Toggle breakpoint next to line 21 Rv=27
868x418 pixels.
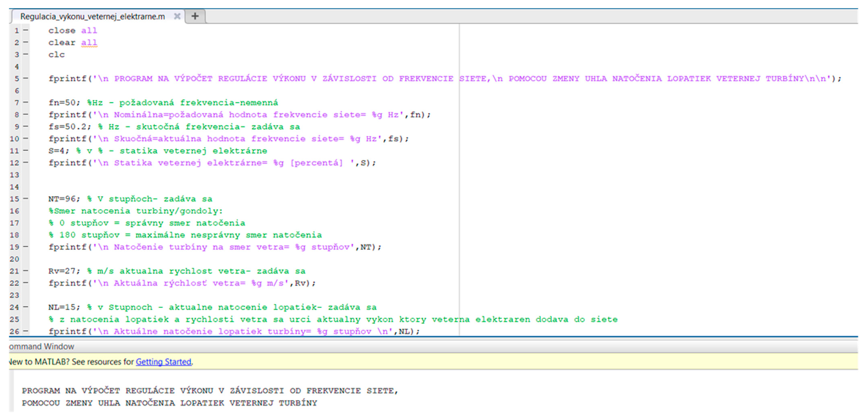coord(26,271)
